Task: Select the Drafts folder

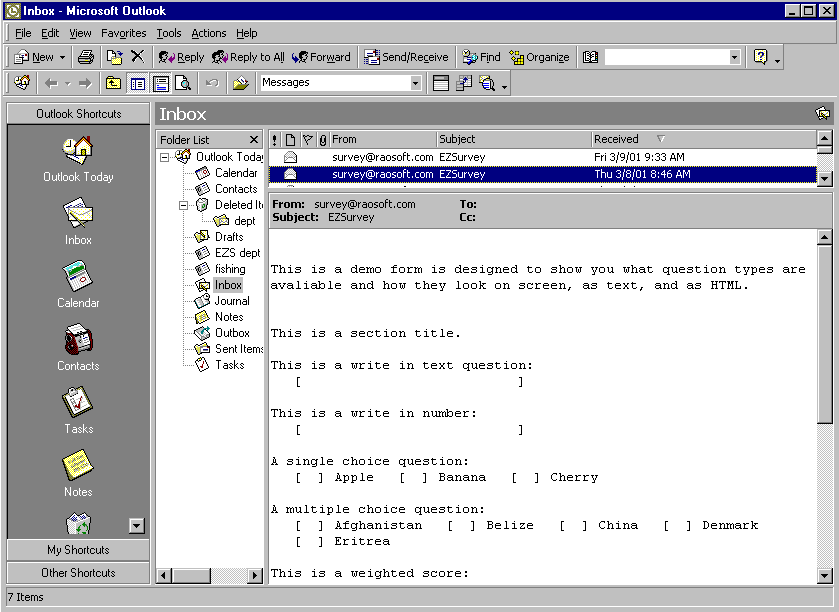Action: point(219,237)
